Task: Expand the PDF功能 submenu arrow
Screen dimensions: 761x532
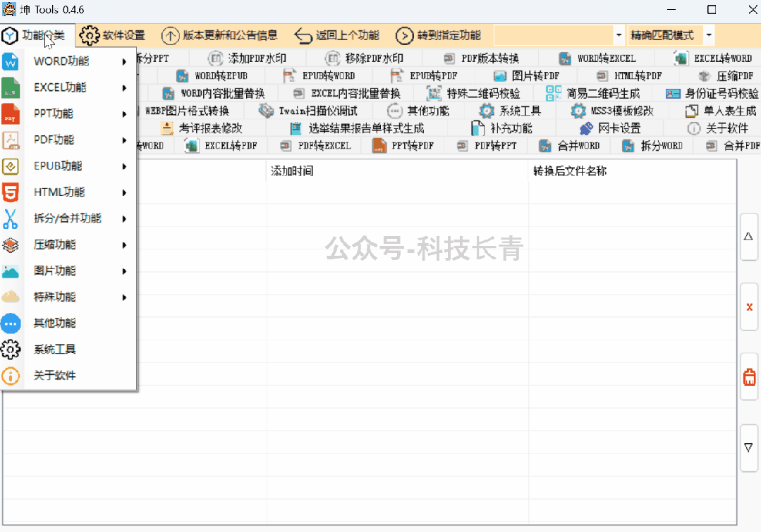Action: pyautogui.click(x=124, y=140)
